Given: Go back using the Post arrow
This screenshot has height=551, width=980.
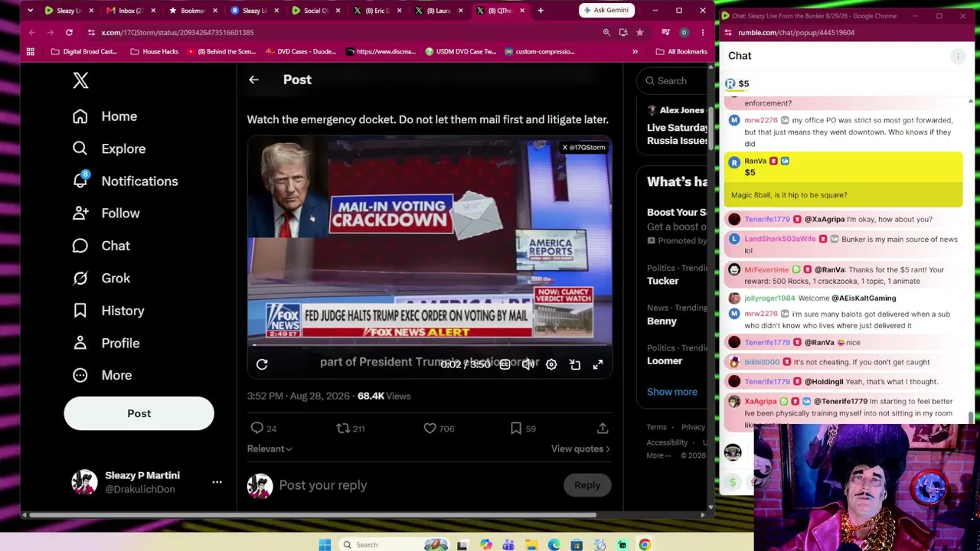Looking at the screenshot, I should click(x=253, y=80).
